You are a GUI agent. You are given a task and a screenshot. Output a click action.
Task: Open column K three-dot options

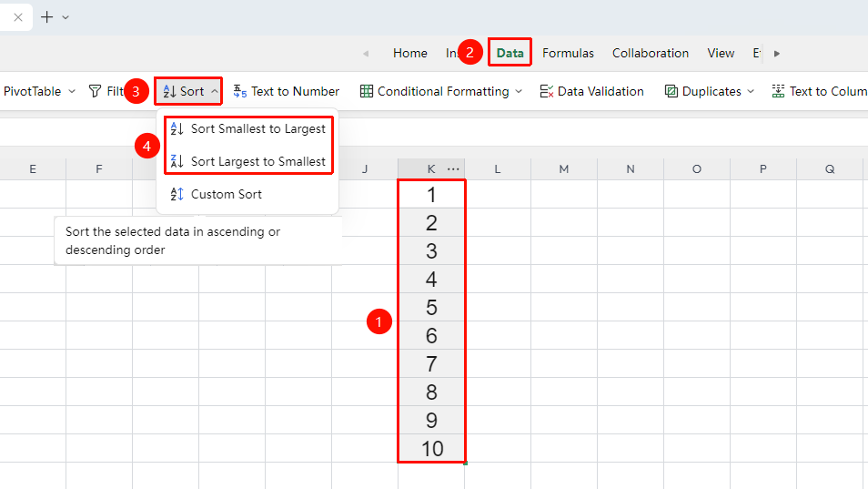[453, 169]
